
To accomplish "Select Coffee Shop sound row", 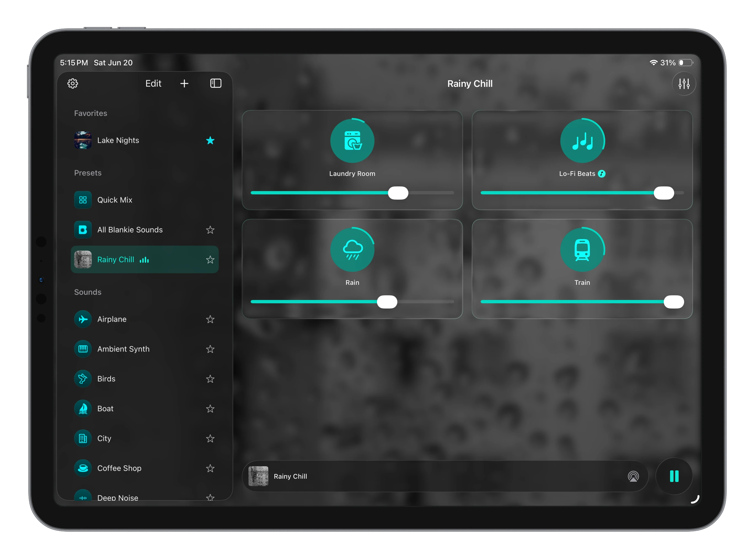I will (x=144, y=468).
